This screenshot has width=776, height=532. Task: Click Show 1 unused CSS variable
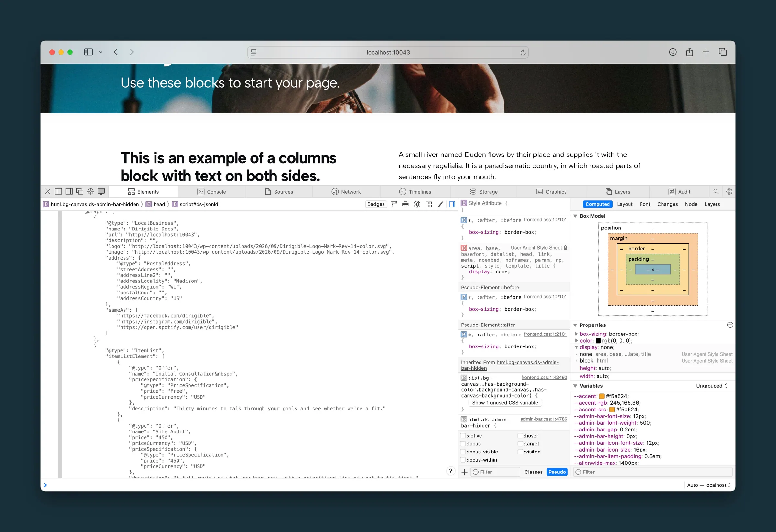tap(505, 403)
